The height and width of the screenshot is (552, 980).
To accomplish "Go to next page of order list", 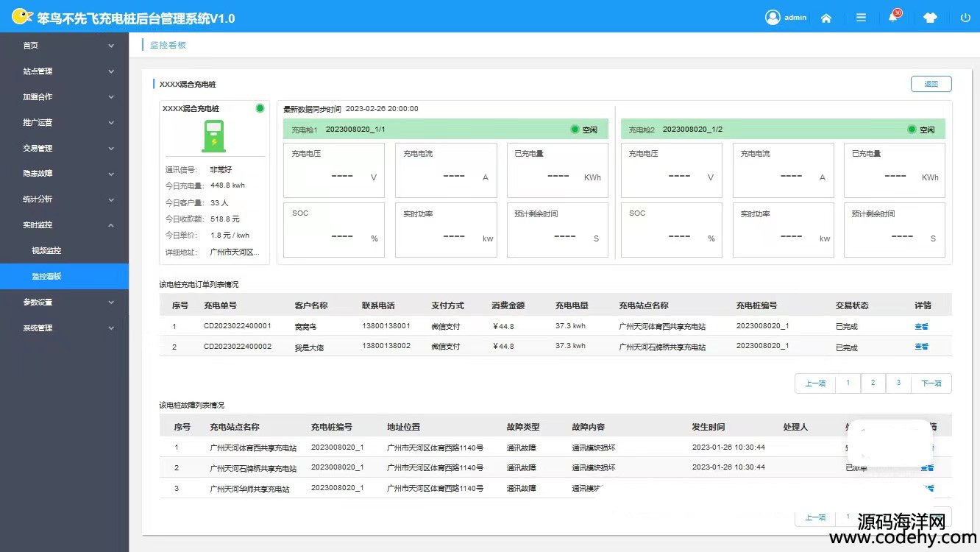I will pyautogui.click(x=931, y=383).
